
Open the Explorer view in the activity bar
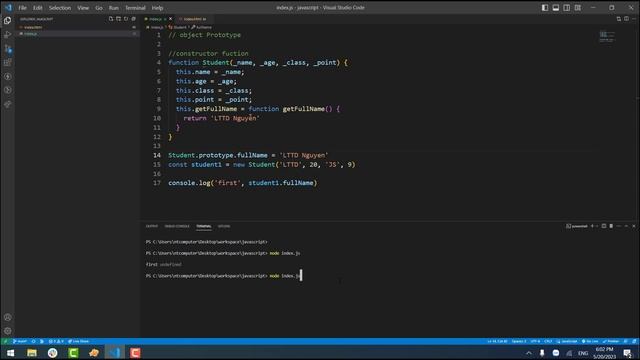(x=7, y=20)
